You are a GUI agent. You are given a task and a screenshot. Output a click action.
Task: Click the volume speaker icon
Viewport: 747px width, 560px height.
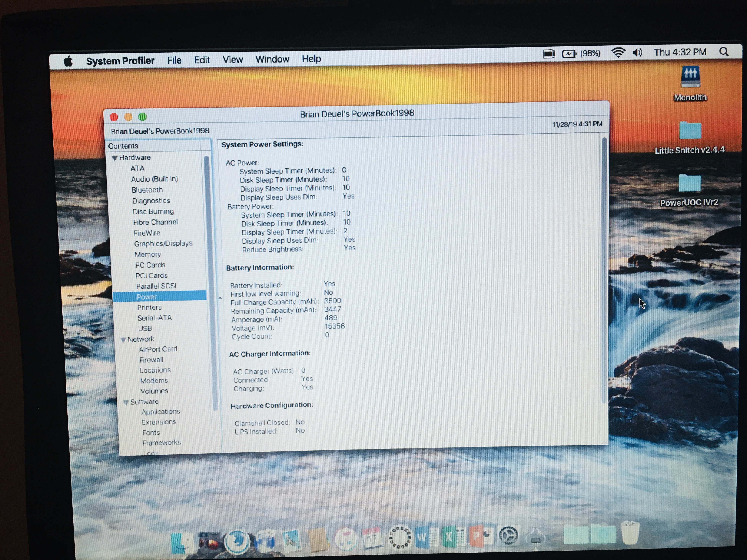pos(638,53)
